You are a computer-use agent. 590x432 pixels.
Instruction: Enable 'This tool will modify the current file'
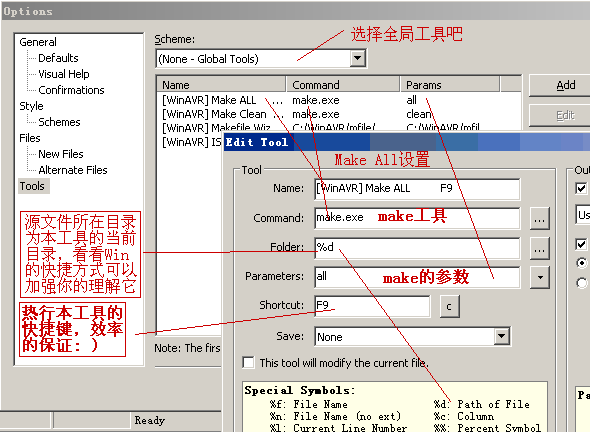pyautogui.click(x=248, y=363)
